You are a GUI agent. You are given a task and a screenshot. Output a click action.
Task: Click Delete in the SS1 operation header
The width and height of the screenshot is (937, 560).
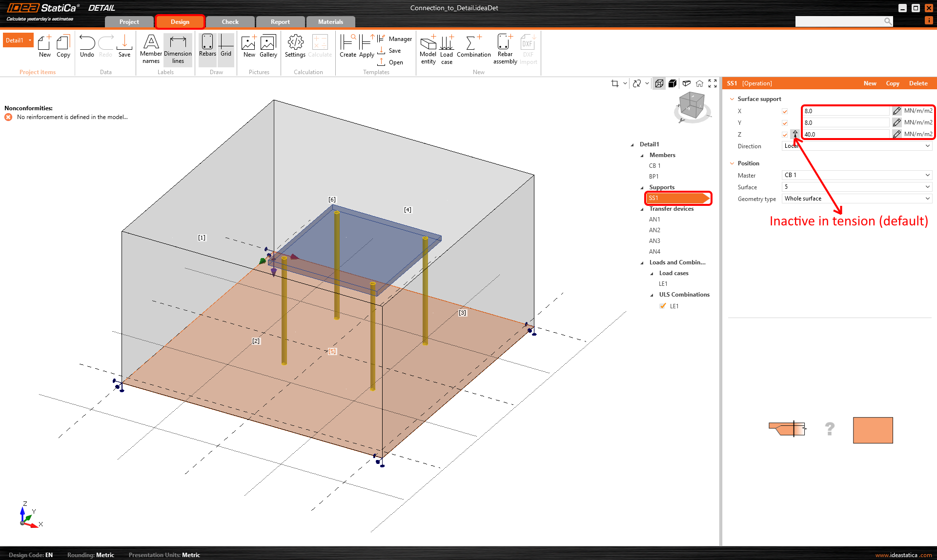point(918,83)
